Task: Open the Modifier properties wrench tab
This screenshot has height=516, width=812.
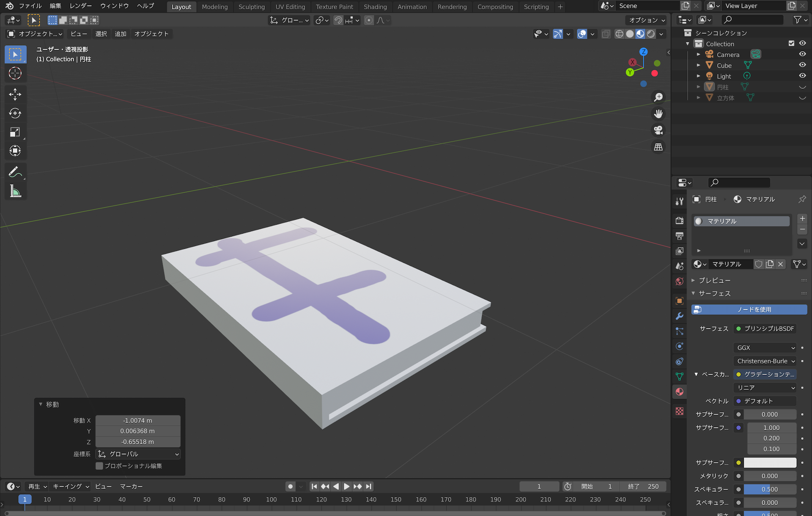Action: click(680, 316)
